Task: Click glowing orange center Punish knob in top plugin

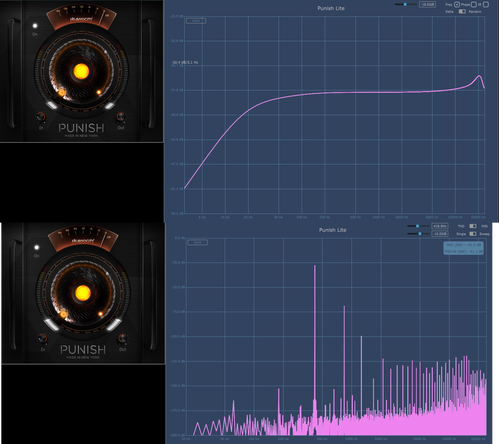Action: (81, 71)
